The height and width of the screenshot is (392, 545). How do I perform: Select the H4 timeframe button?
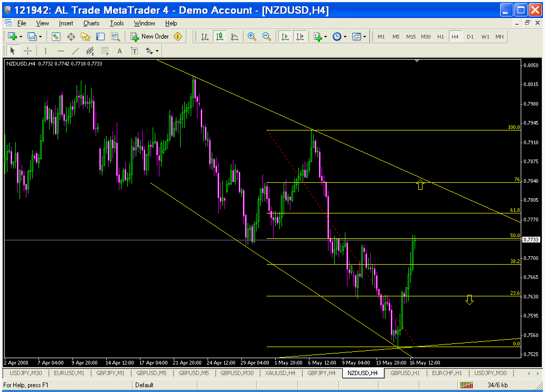[x=455, y=36]
